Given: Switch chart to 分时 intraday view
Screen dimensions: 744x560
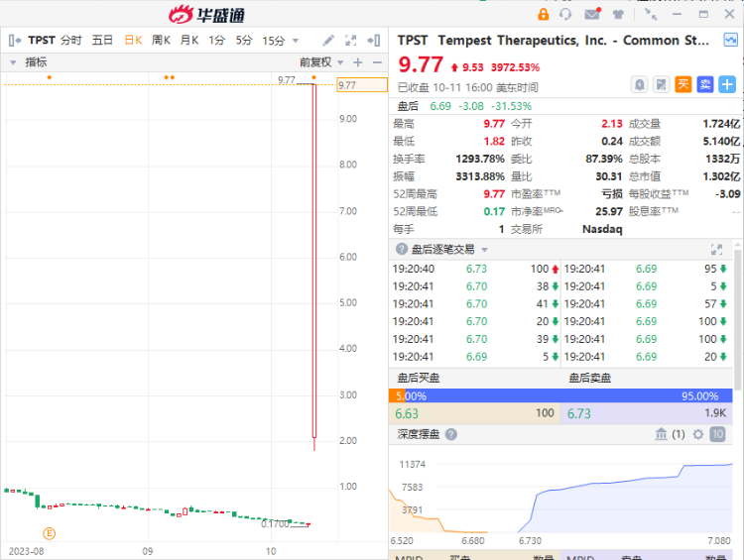Looking at the screenshot, I should pyautogui.click(x=71, y=41).
